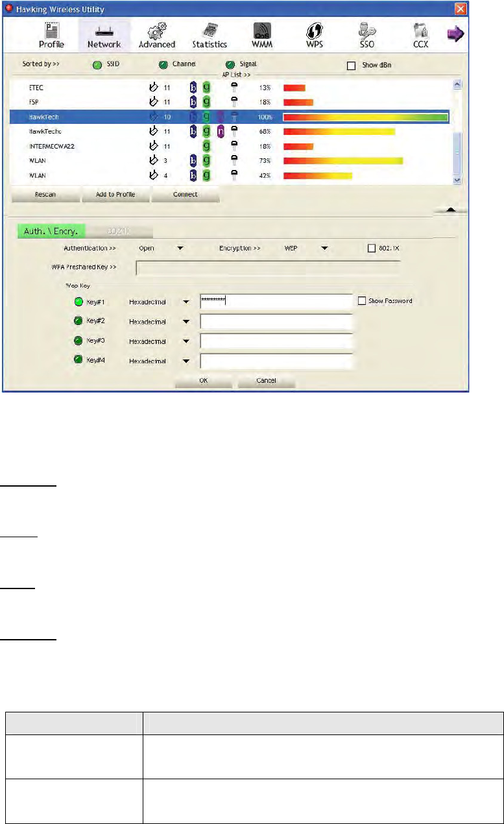The image size is (504, 824).
Task: Open the Profile page
Action: (x=51, y=35)
